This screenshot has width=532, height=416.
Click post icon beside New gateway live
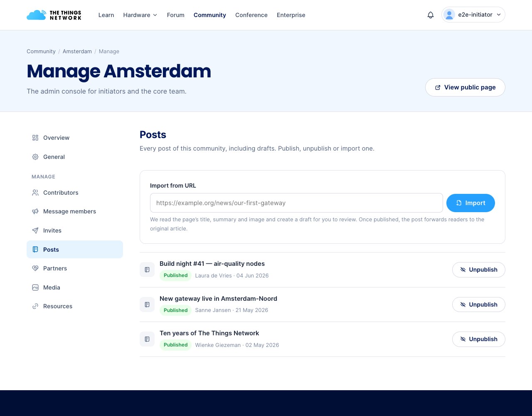(147, 305)
